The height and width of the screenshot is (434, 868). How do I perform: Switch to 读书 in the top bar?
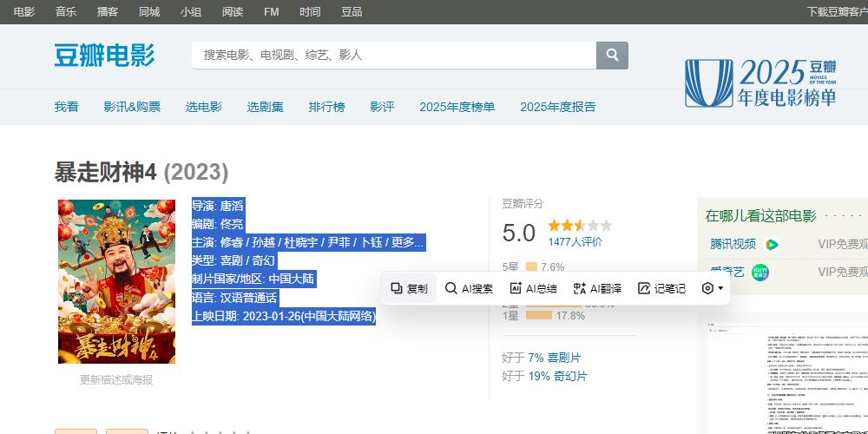pyautogui.click(x=232, y=11)
